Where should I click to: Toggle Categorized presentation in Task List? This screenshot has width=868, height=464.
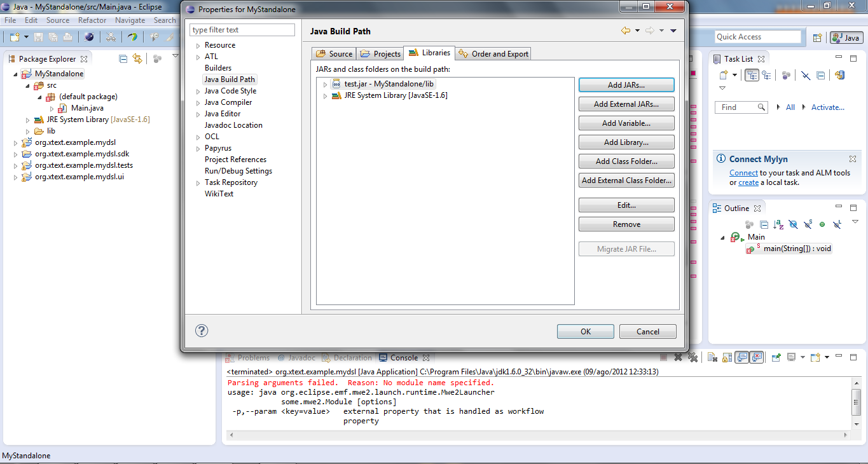tap(752, 75)
